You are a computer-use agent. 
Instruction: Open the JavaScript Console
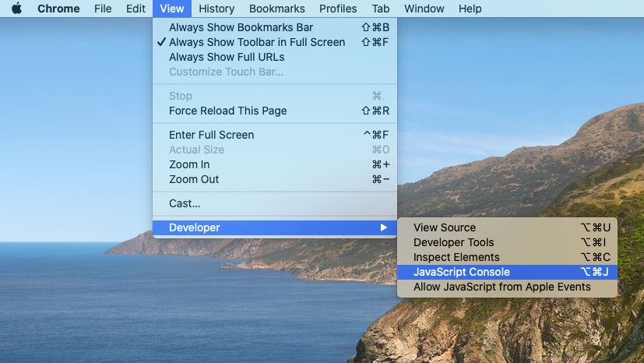point(507,272)
